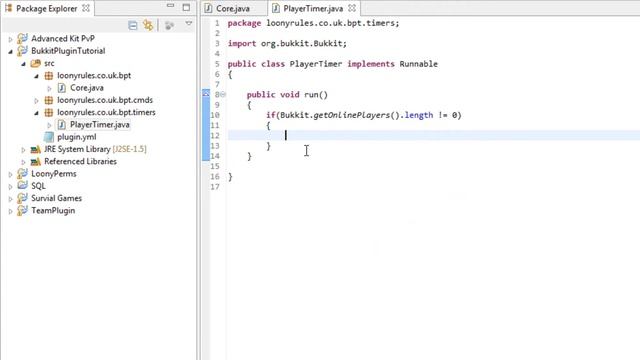The image size is (640, 360).
Task: Click the TeamPlugin project icon
Action: (x=22, y=210)
